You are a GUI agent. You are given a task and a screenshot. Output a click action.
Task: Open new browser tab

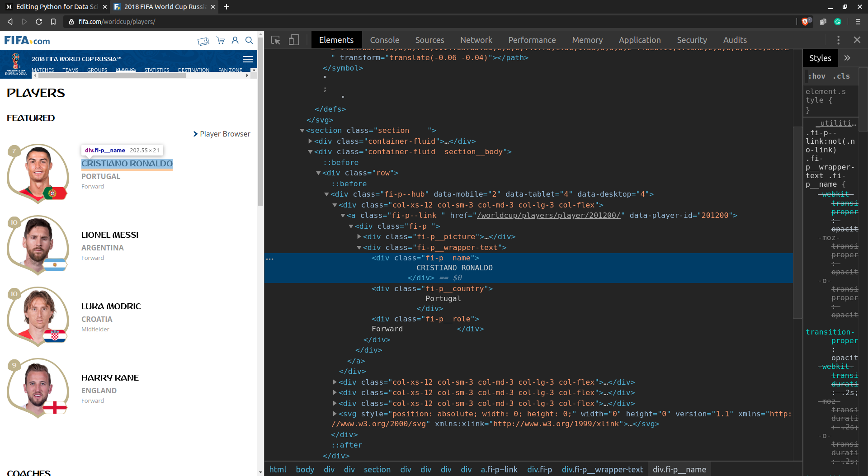click(226, 7)
